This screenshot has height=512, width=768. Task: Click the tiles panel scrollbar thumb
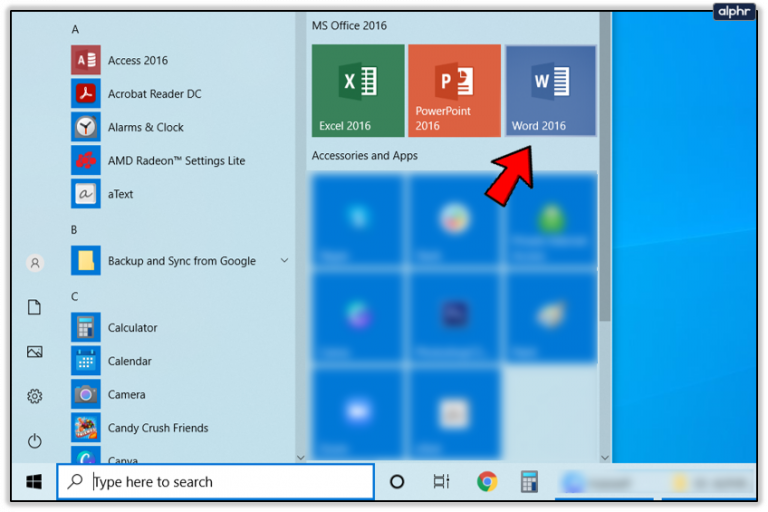click(605, 167)
